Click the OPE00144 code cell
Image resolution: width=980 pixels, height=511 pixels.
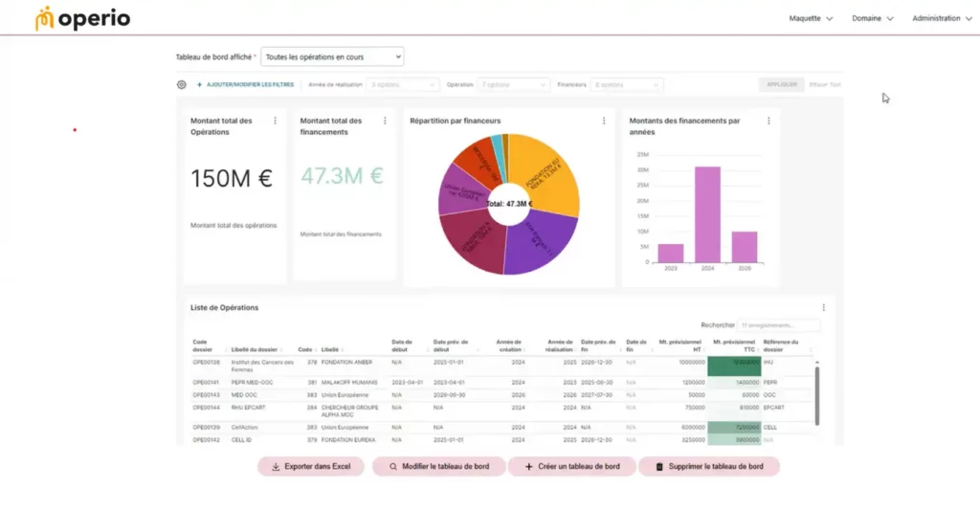click(x=207, y=408)
